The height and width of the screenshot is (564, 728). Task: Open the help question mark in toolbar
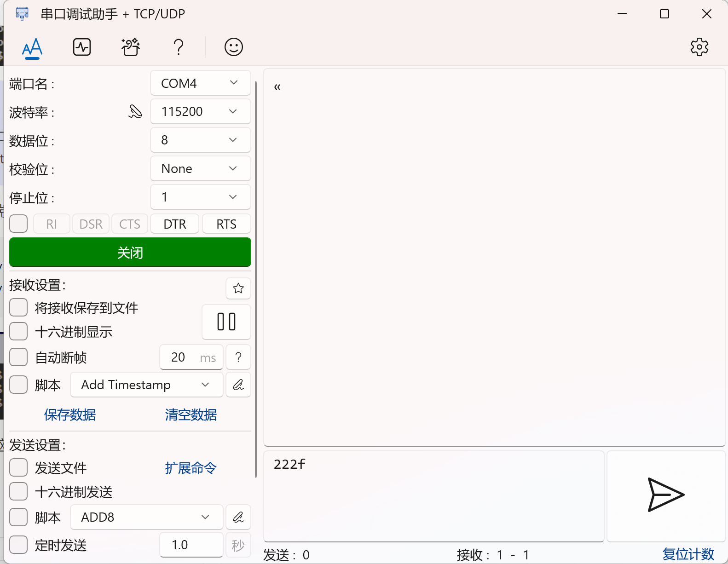coord(178,47)
